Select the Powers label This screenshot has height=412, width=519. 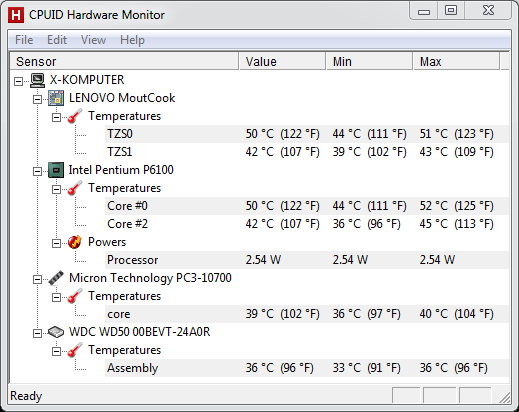point(107,242)
